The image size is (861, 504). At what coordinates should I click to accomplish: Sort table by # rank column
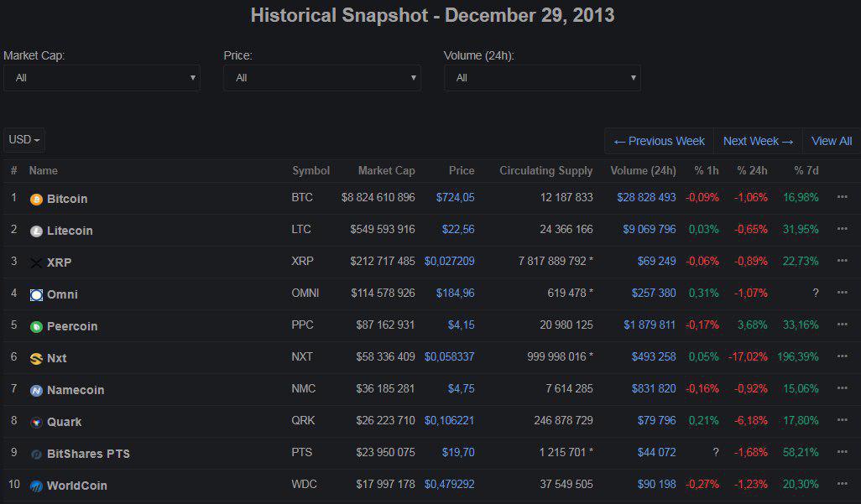click(13, 171)
